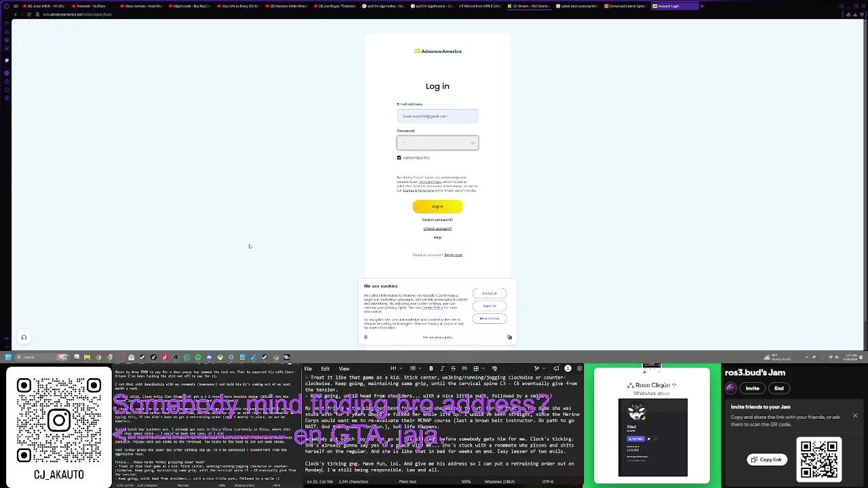This screenshot has height=488, width=868.
Task: Click Invite button in Spotify Jam
Action: pyautogui.click(x=752, y=388)
